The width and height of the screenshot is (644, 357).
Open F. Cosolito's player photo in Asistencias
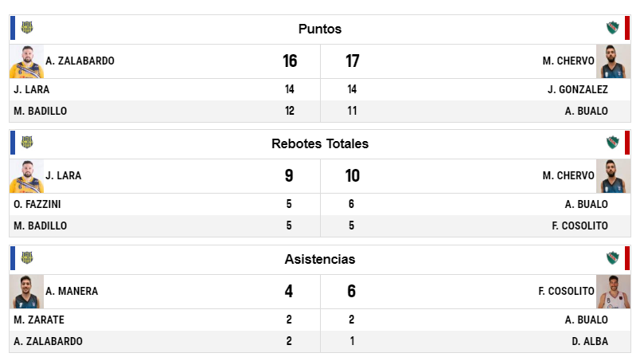614,292
